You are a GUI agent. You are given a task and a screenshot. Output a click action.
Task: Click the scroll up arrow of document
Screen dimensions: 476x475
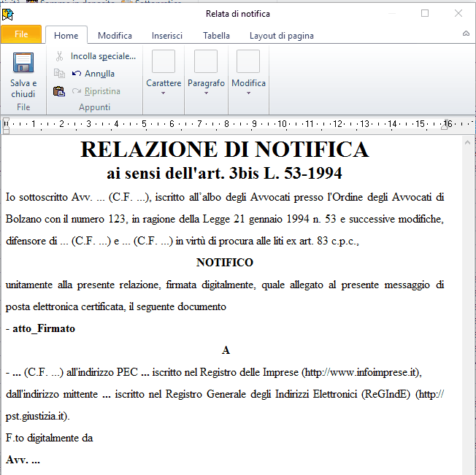[x=467, y=142]
